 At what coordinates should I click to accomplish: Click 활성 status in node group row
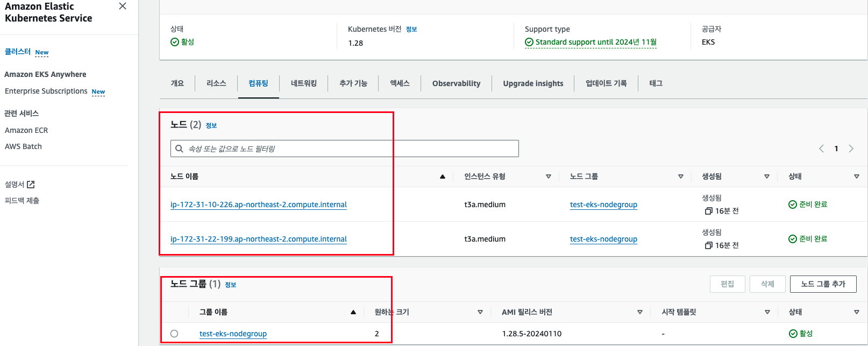pyautogui.click(x=801, y=334)
